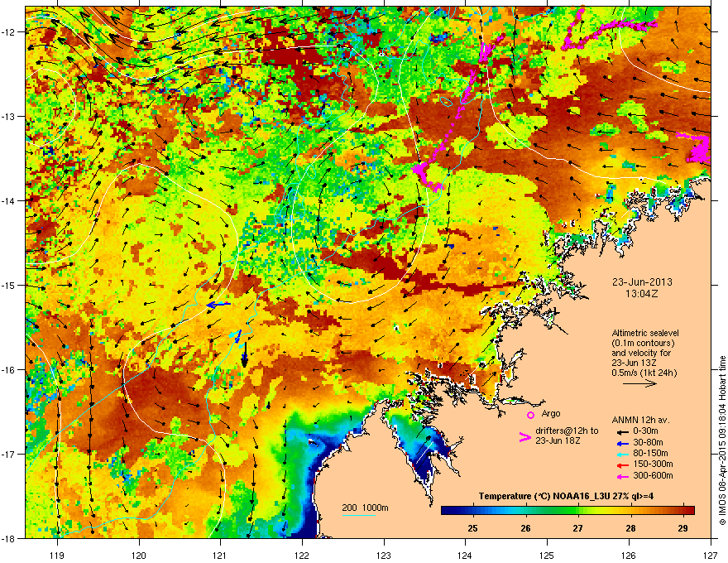Click the longitude axis label '123'
Screen dimensions: 728x563
[x=384, y=555]
